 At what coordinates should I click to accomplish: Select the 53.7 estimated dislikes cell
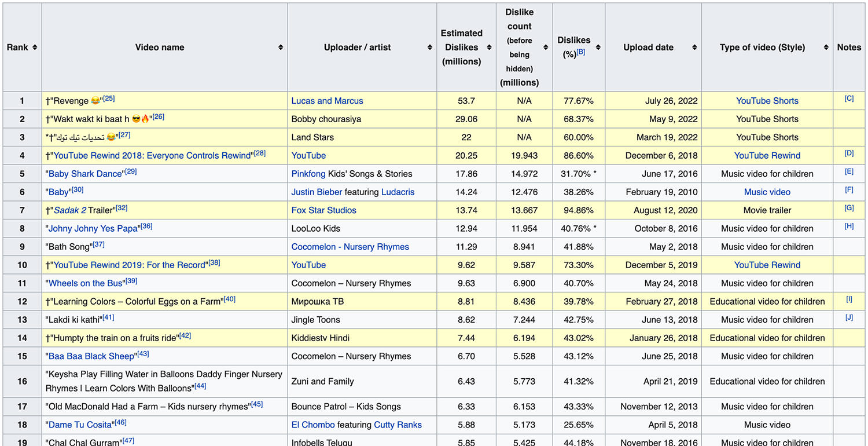466,101
